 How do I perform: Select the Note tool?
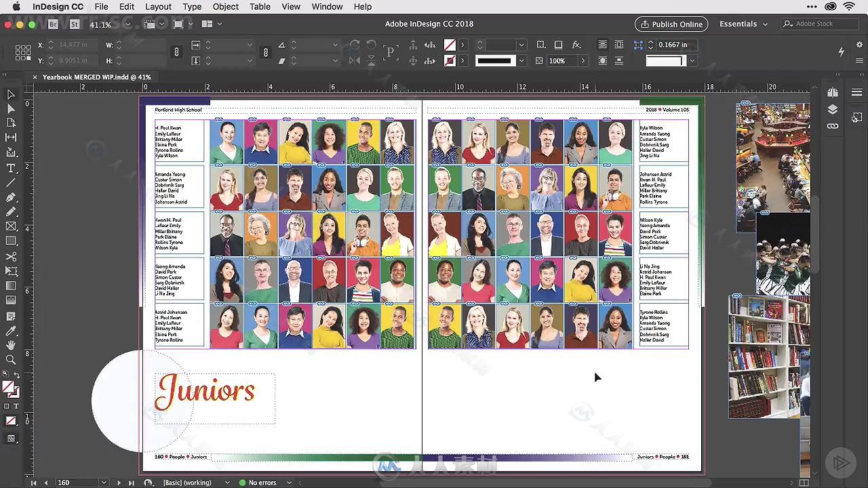click(10, 317)
